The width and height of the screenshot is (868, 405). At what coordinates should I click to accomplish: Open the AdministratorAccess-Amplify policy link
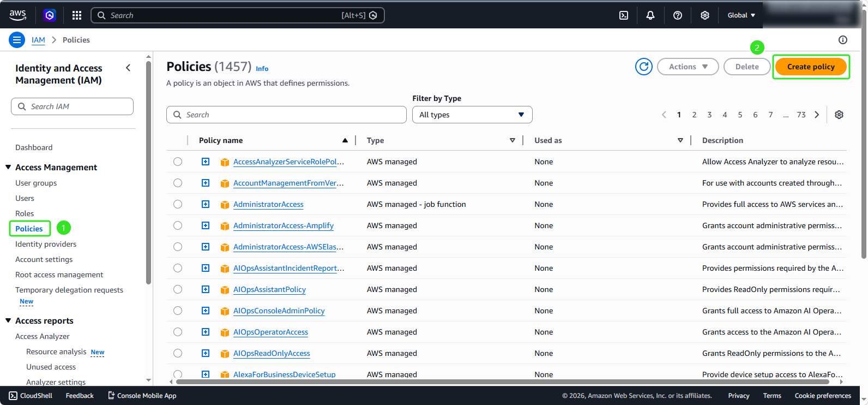(x=284, y=225)
